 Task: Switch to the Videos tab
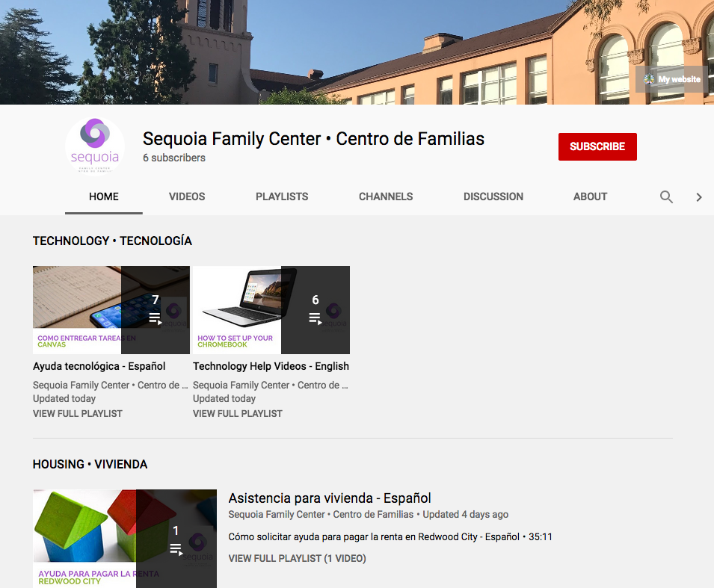click(187, 196)
